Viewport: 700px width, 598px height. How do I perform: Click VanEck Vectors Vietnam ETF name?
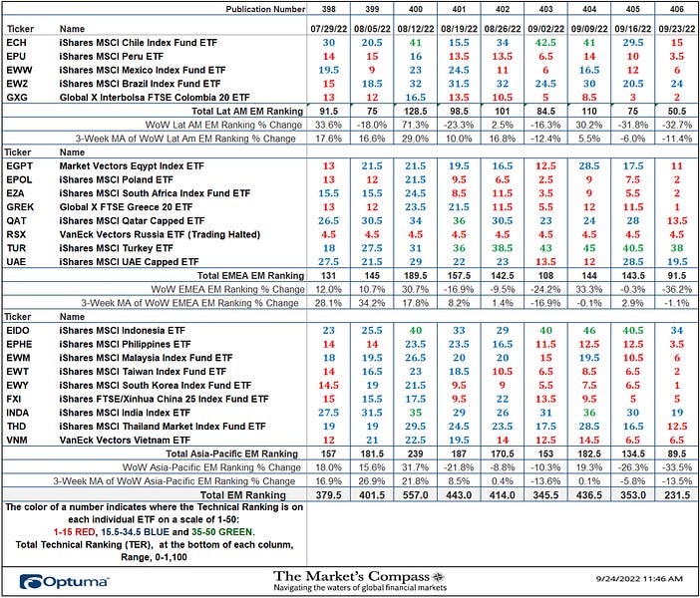click(125, 440)
